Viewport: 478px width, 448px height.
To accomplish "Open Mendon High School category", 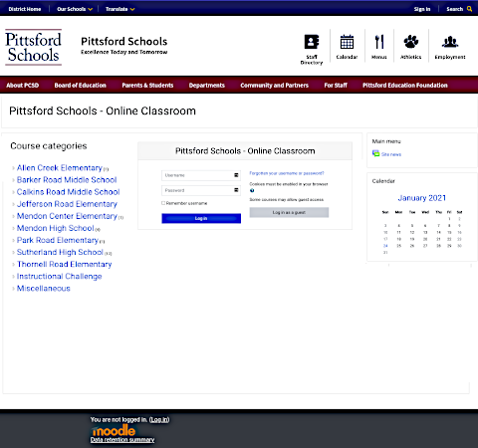I will pos(55,228).
